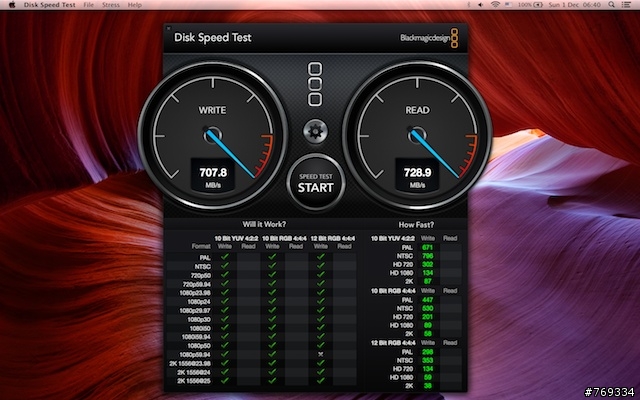
Task: Select the PAL format row label
Action: pos(205,258)
